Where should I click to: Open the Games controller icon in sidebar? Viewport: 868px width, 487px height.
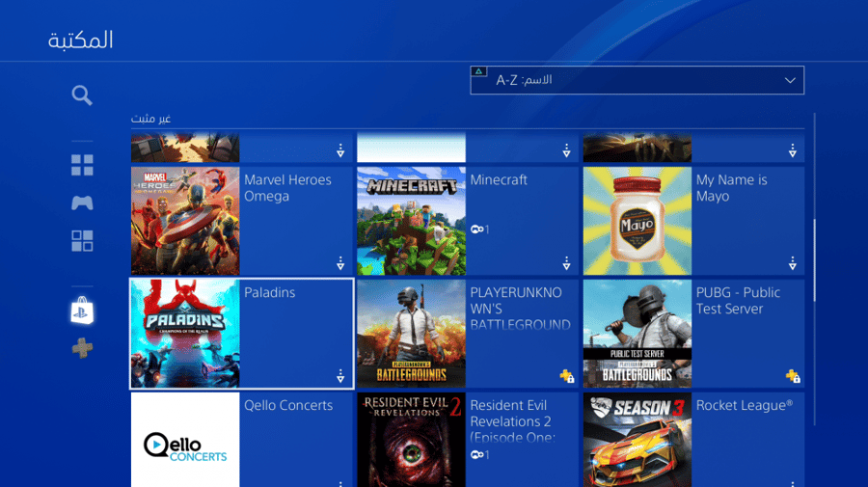(82, 203)
